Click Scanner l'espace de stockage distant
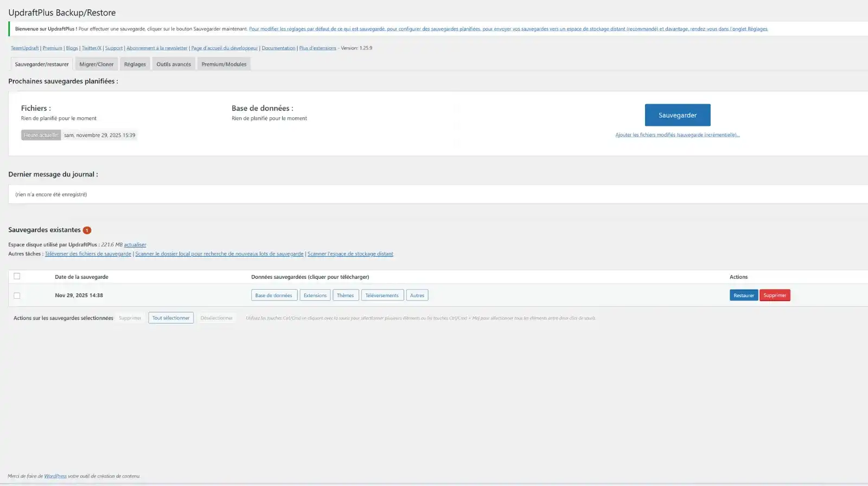The width and height of the screenshot is (868, 486). click(x=350, y=254)
